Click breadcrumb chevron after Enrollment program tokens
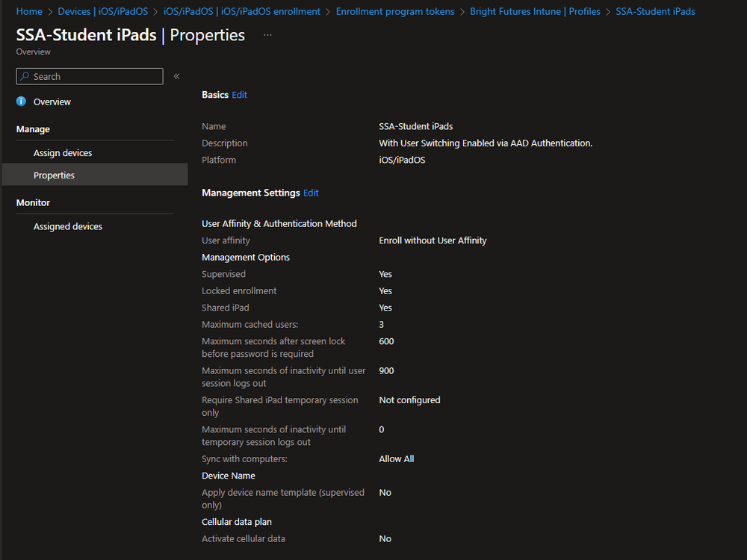Viewport: 747px width, 560px height. 462,12
